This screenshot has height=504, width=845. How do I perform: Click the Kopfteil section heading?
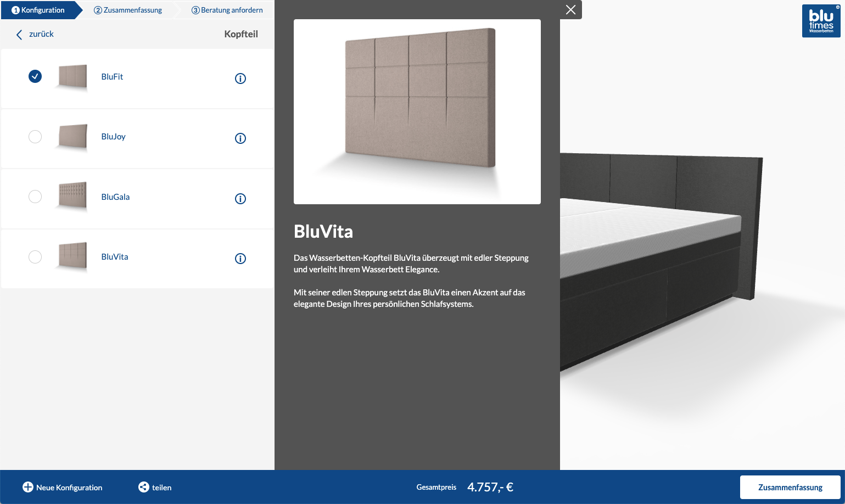(241, 34)
